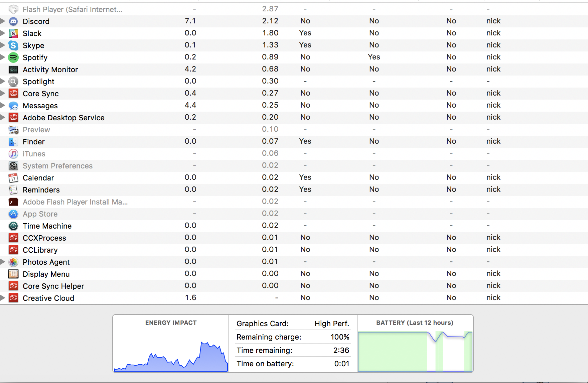Expand the Spotlight process group
588x383 pixels.
click(3, 81)
